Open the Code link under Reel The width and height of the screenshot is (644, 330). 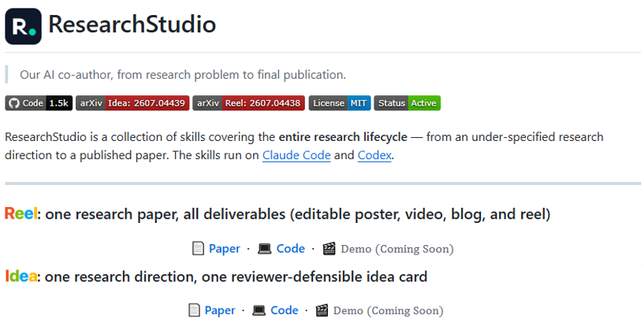[x=290, y=249]
